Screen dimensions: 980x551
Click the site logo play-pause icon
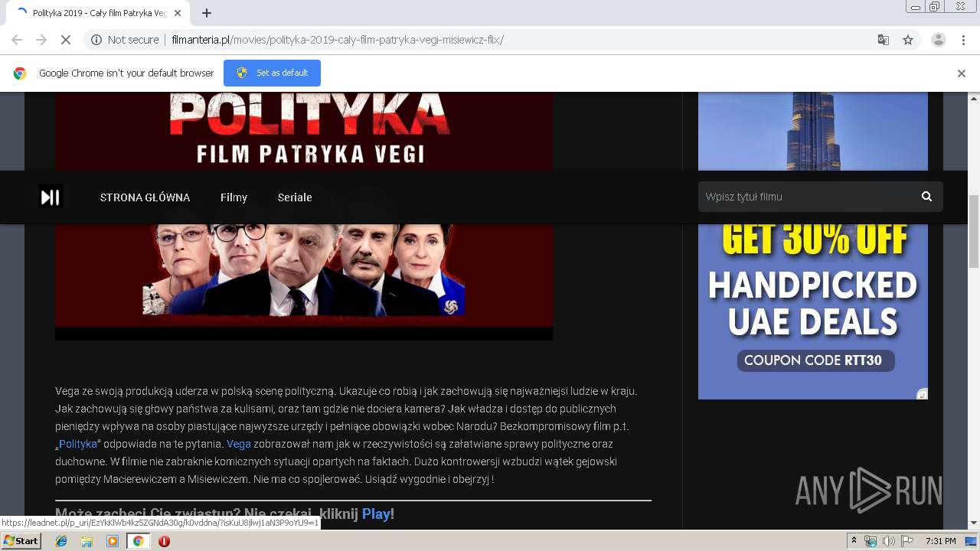coord(51,197)
